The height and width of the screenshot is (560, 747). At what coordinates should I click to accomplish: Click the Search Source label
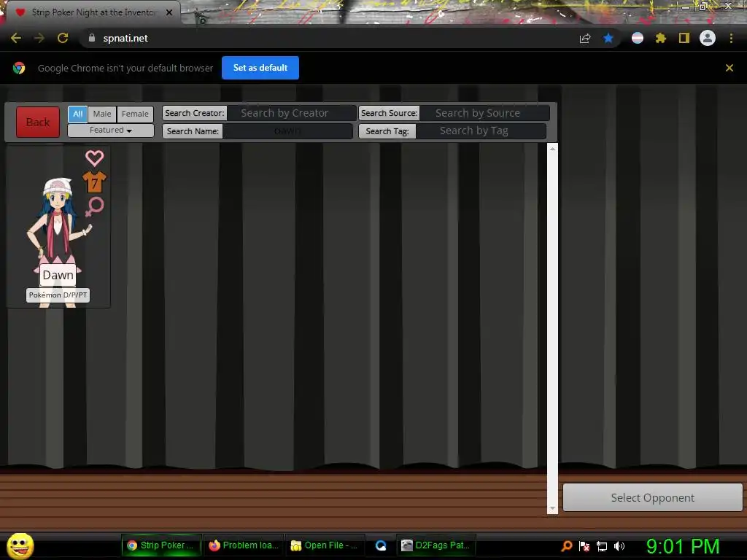[390, 113]
